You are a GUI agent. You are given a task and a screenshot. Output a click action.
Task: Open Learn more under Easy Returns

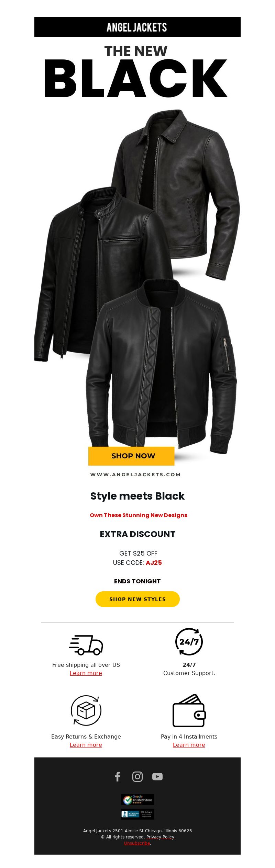pos(86,745)
